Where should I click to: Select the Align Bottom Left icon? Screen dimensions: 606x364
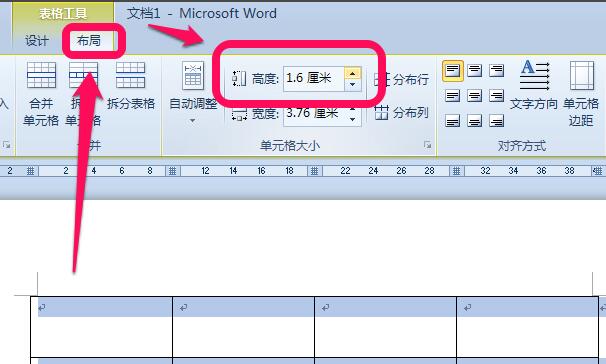(453, 121)
